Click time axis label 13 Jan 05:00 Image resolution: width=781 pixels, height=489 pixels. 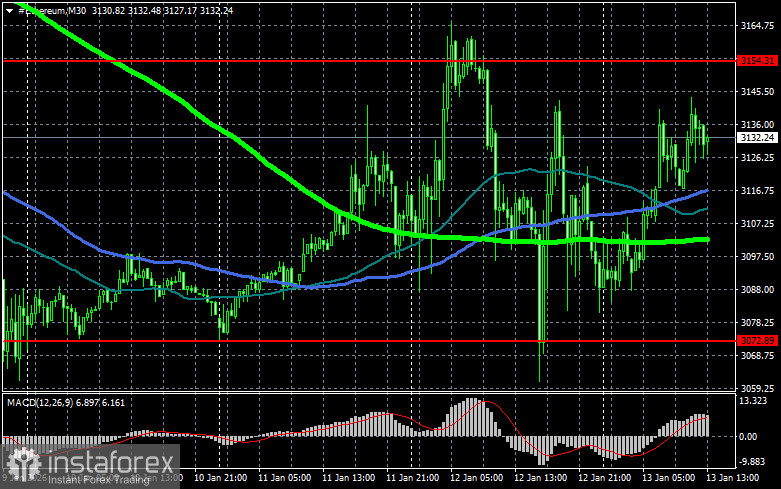click(x=668, y=478)
